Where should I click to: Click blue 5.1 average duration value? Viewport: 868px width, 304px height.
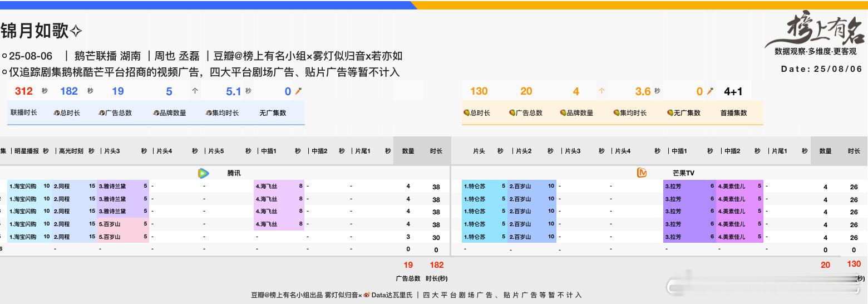234,91
